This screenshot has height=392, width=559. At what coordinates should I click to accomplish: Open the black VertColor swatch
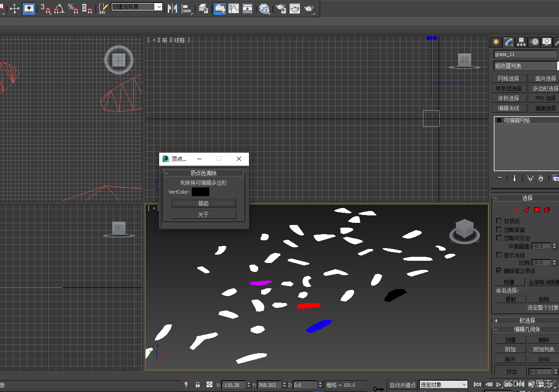click(x=201, y=192)
